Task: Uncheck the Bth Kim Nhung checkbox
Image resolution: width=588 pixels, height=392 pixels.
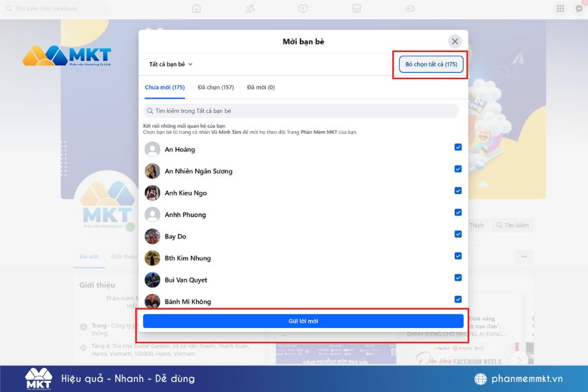Action: click(x=458, y=256)
